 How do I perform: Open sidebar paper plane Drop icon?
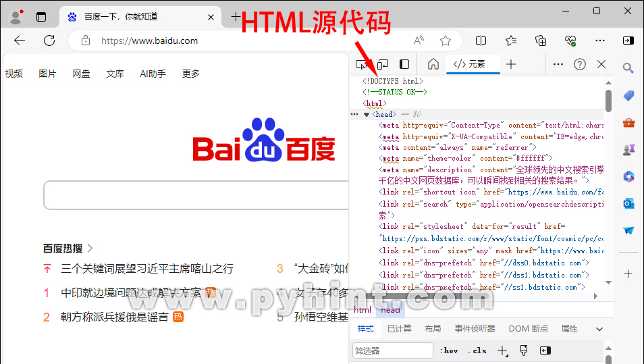pyautogui.click(x=628, y=230)
